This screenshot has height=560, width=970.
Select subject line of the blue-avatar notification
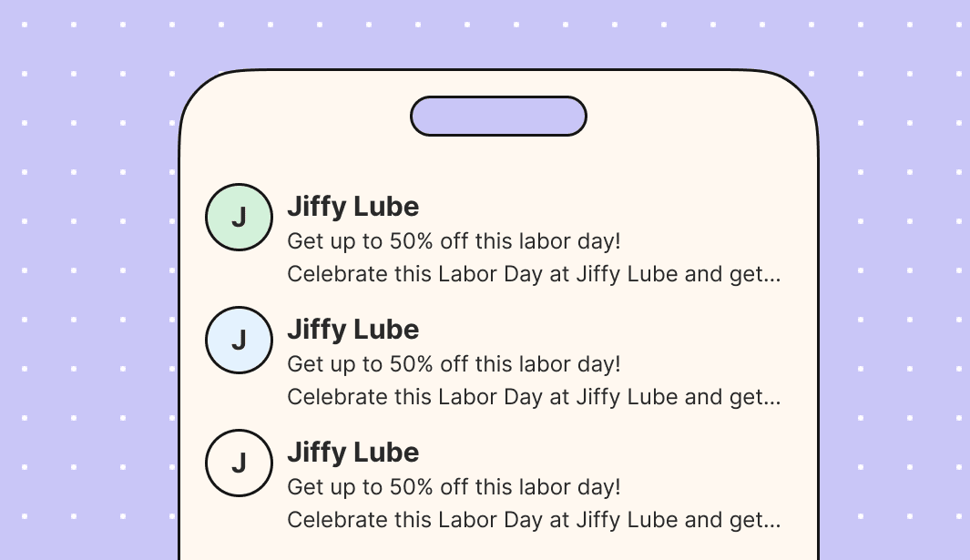[454, 364]
